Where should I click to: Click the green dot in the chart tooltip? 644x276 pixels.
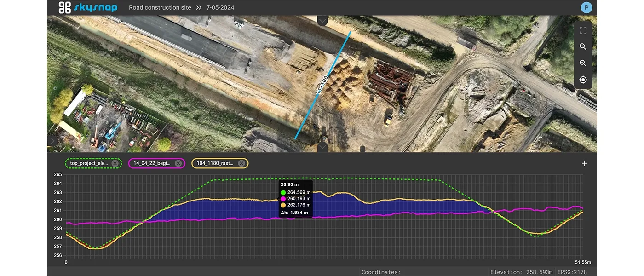[283, 192]
